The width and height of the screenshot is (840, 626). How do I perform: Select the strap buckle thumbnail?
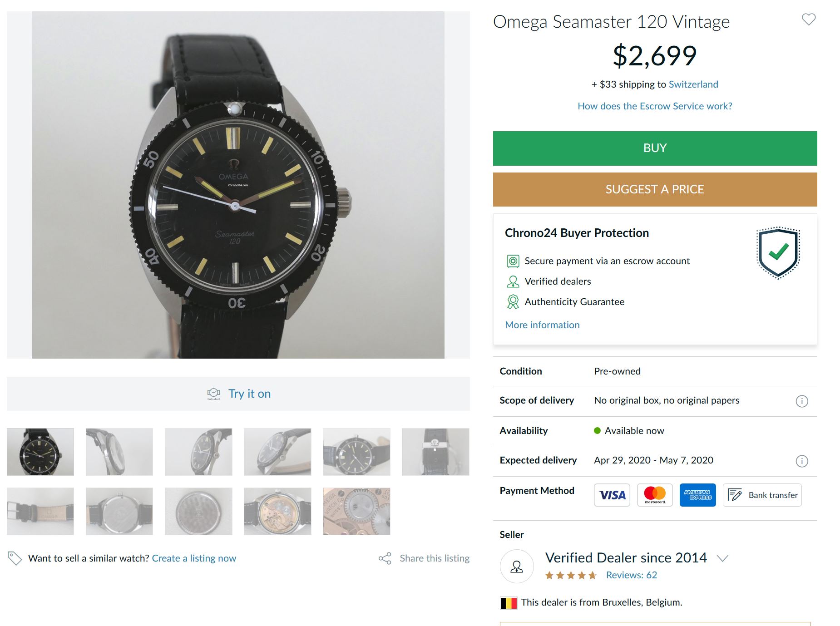[40, 511]
